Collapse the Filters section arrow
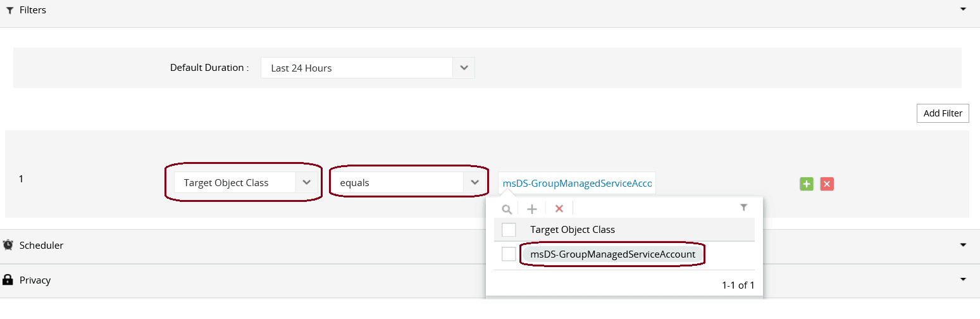Screen dimensions: 980x319 click(x=963, y=9)
